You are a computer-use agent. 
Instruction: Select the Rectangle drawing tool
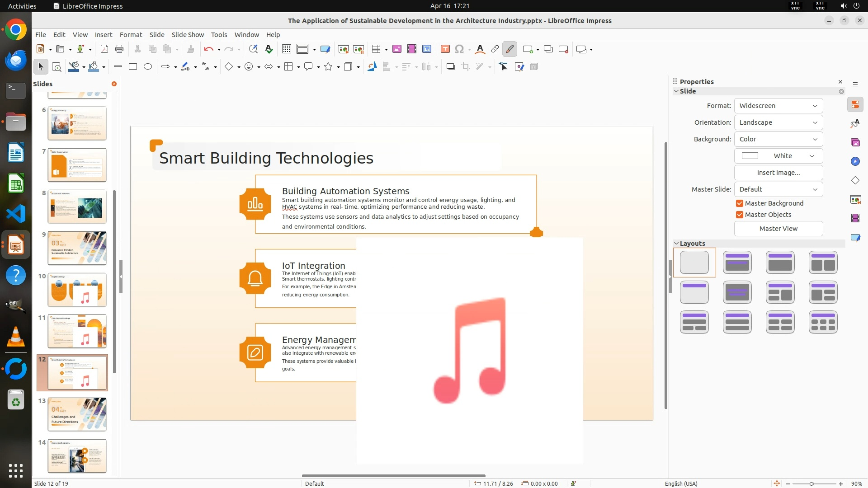pos(132,67)
